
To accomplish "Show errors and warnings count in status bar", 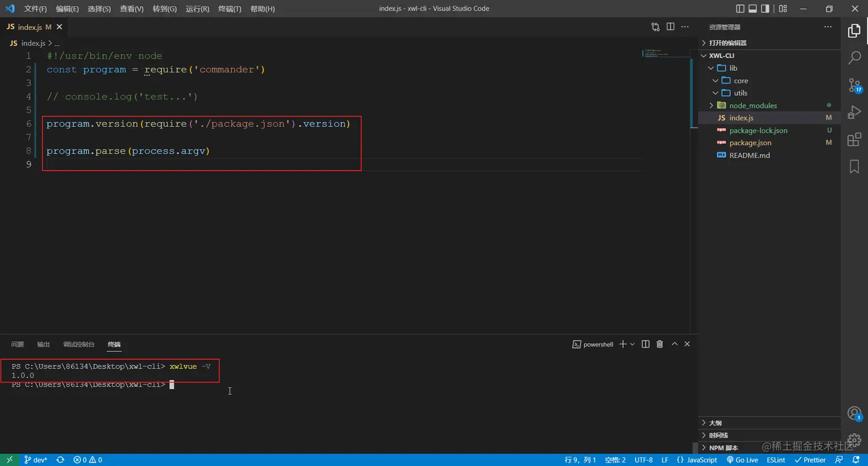I will click(88, 460).
